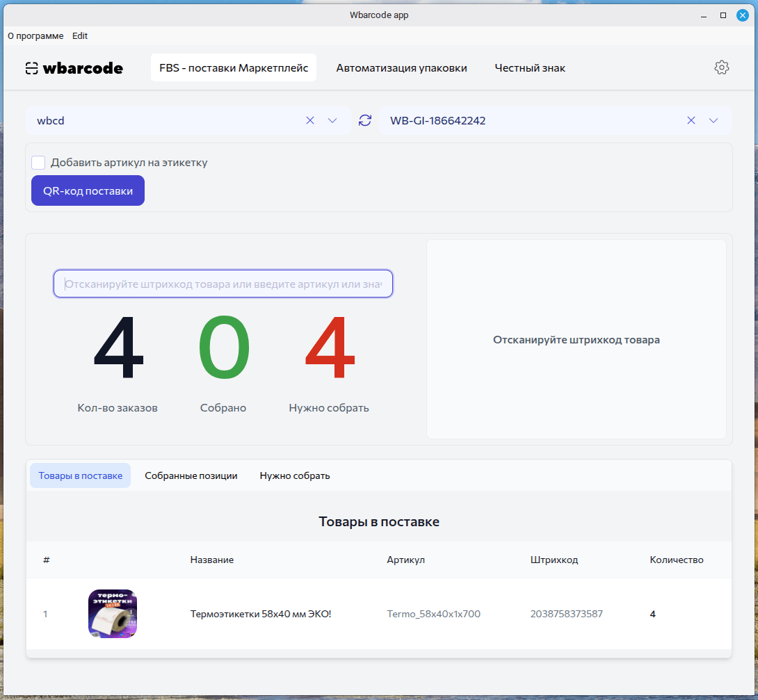Enable the Добавить артикул на этикетку checkbox
The height and width of the screenshot is (700, 758).
tap(38, 162)
